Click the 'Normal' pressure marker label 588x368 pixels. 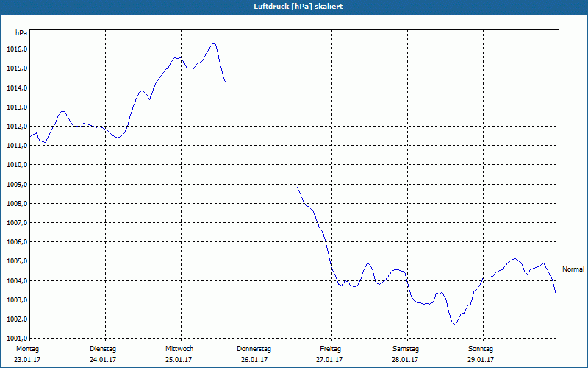pyautogui.click(x=573, y=269)
